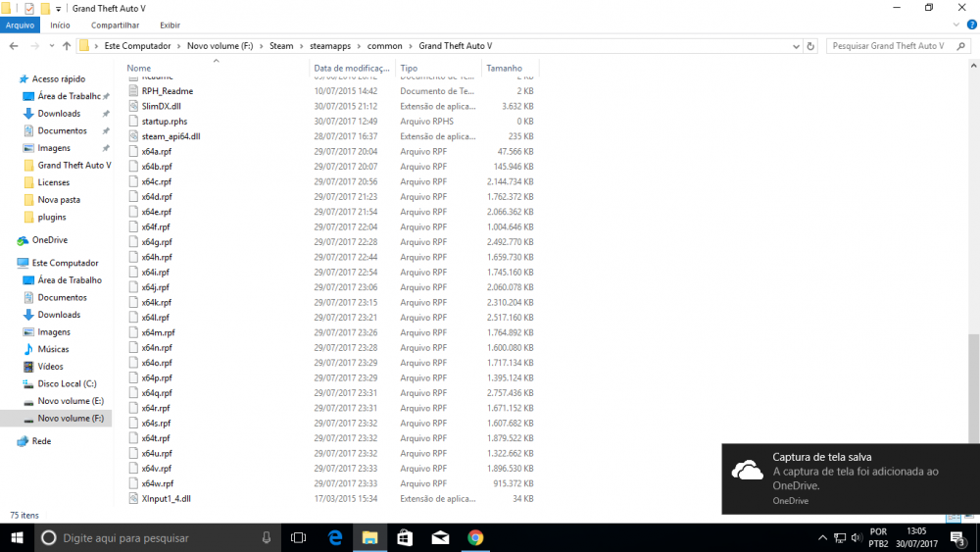Select Músicas in the navigation pane

(53, 349)
